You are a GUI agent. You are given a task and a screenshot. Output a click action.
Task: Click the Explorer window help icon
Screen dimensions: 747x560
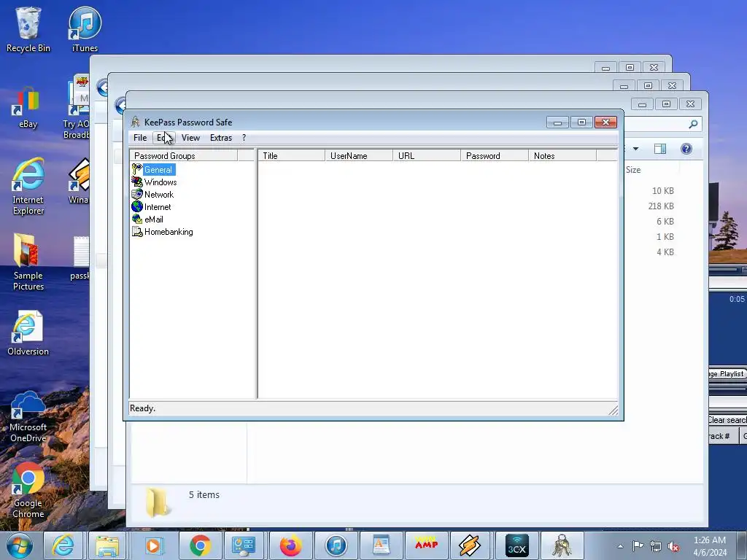pyautogui.click(x=686, y=149)
